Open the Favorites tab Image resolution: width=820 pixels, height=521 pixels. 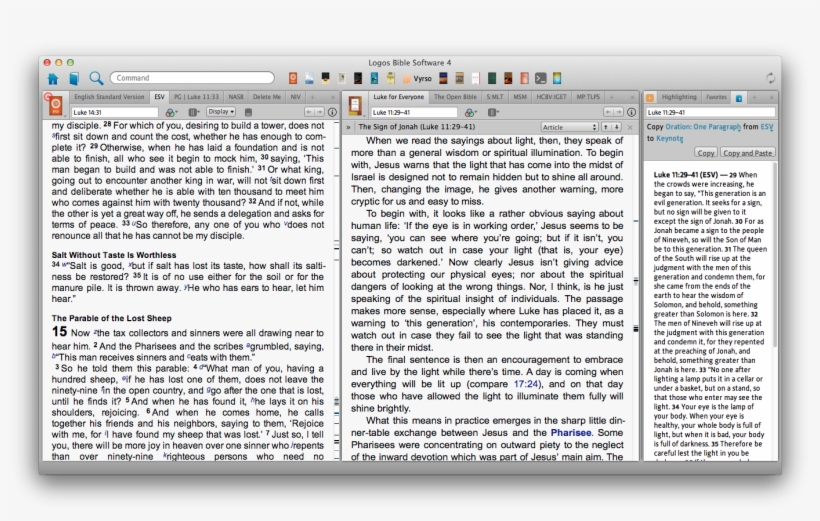716,97
